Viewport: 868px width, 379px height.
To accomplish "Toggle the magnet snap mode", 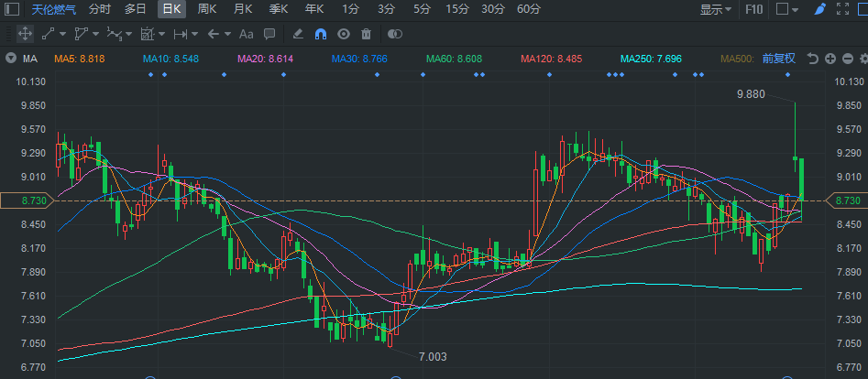I will 321,34.
